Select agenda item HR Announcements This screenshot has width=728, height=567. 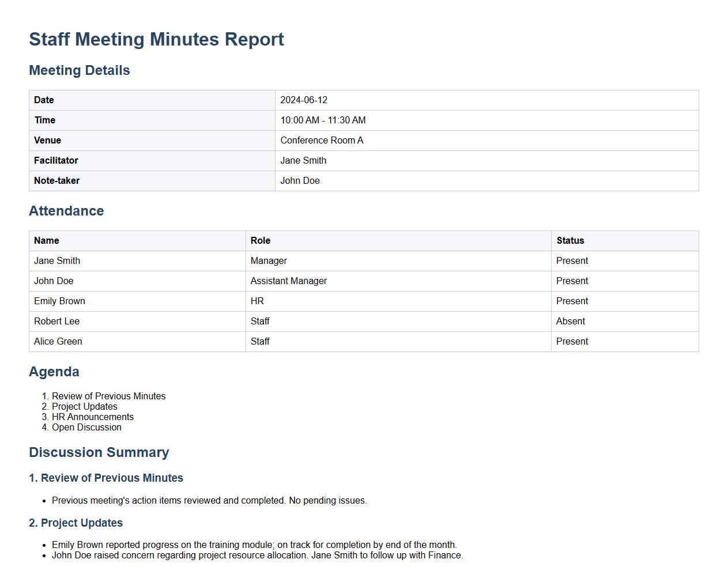[92, 417]
